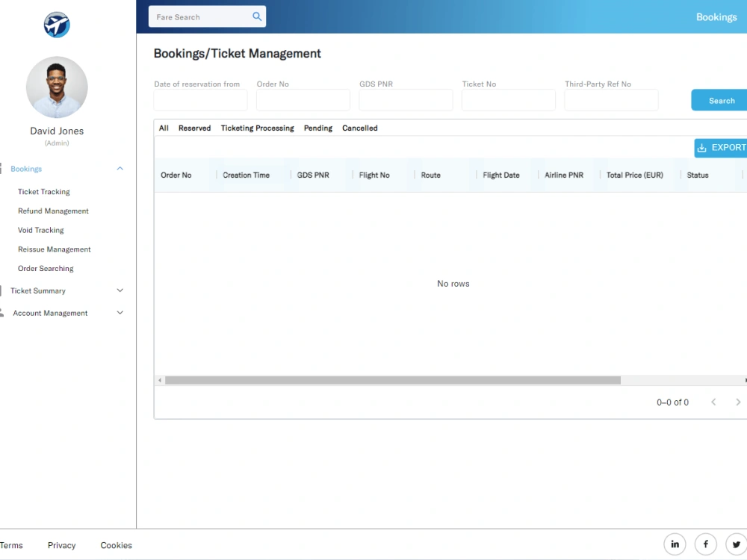Image resolution: width=747 pixels, height=560 pixels.
Task: Focus Date of reservation from field
Action: 200,100
